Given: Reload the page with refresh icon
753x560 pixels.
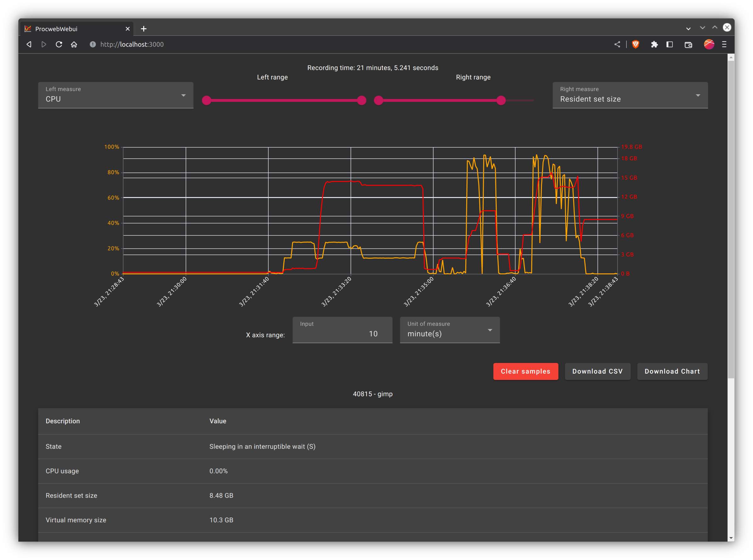Looking at the screenshot, I should (59, 44).
